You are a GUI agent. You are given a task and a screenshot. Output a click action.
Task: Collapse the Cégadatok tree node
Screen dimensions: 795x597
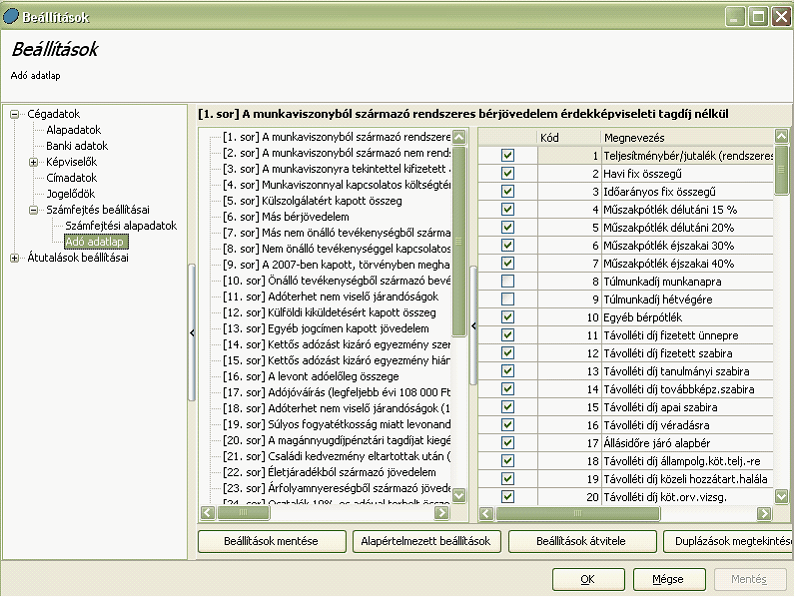click(x=15, y=114)
